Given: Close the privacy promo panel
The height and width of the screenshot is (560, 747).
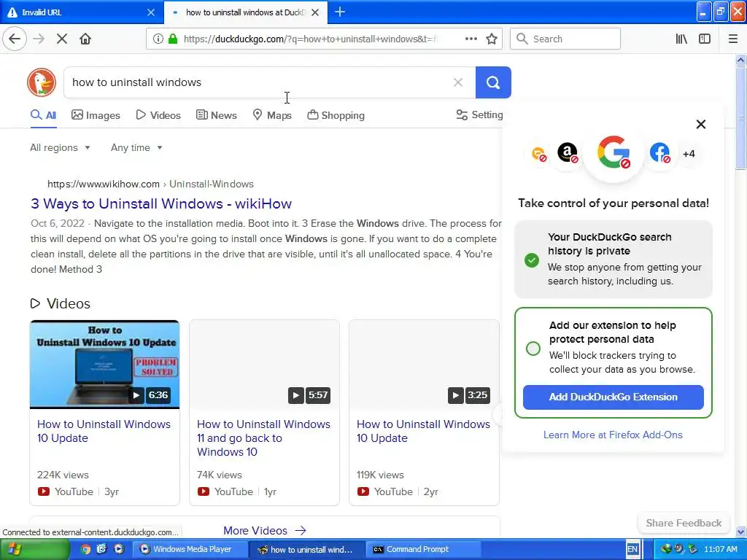Looking at the screenshot, I should point(701,124).
